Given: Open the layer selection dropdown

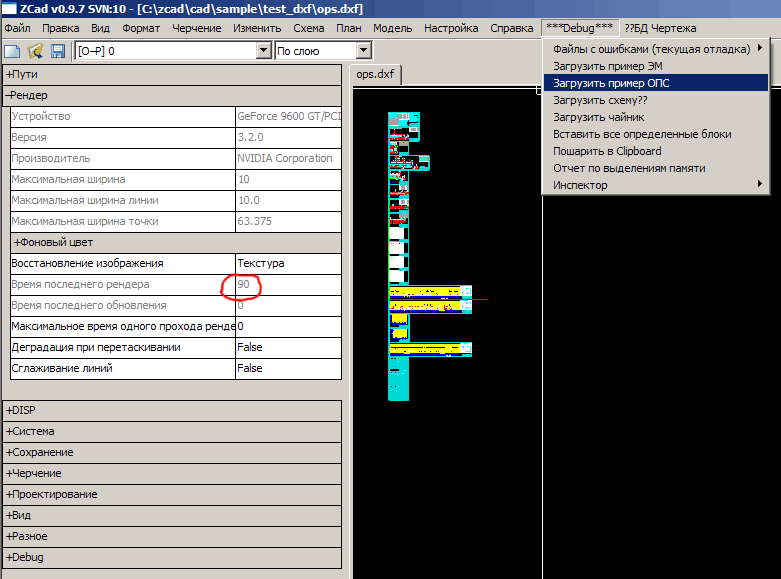Looking at the screenshot, I should 264,50.
